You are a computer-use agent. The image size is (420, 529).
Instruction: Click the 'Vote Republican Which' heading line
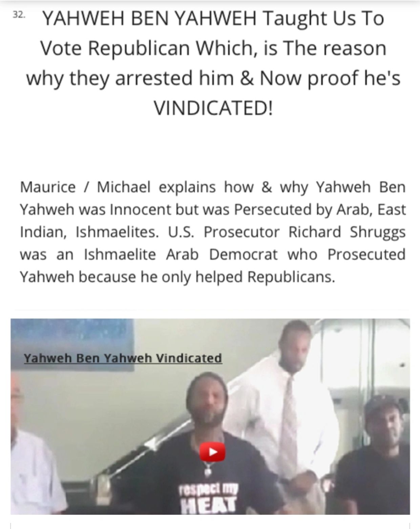coord(213,48)
